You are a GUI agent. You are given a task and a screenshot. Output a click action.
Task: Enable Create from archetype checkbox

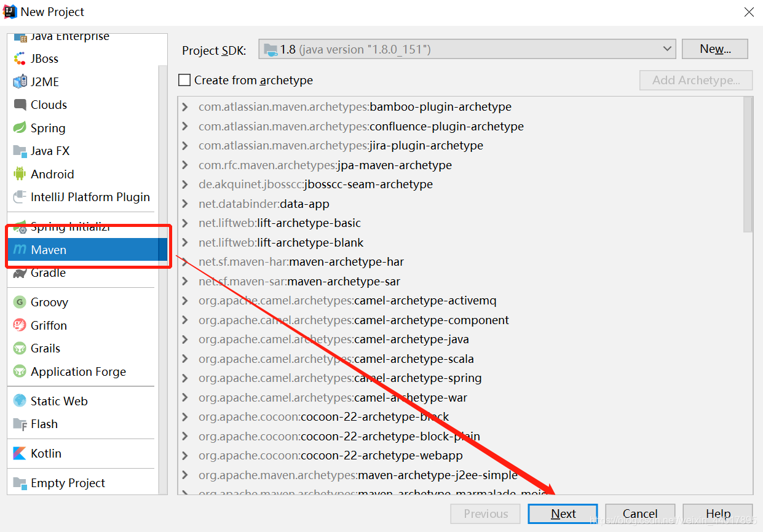pyautogui.click(x=184, y=80)
